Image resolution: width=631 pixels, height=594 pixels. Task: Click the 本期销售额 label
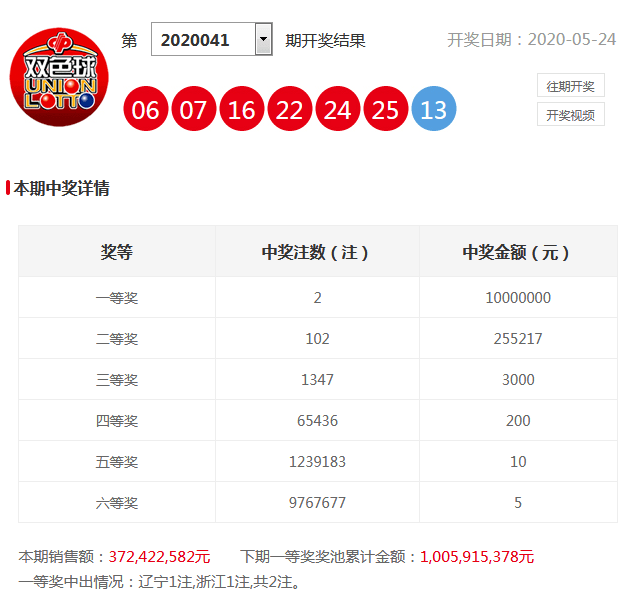pos(63,557)
